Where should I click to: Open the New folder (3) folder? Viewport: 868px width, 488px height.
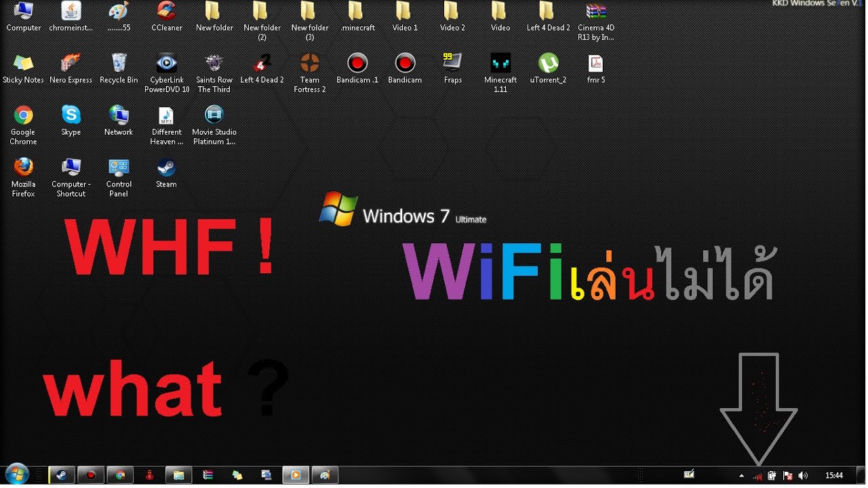310,22
